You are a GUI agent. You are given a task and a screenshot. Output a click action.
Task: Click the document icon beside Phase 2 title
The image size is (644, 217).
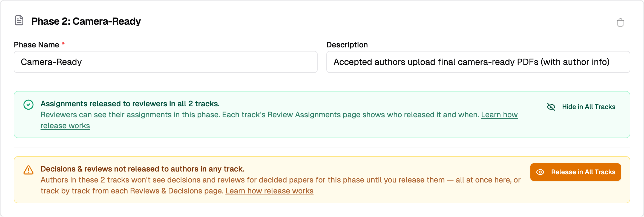pyautogui.click(x=19, y=21)
